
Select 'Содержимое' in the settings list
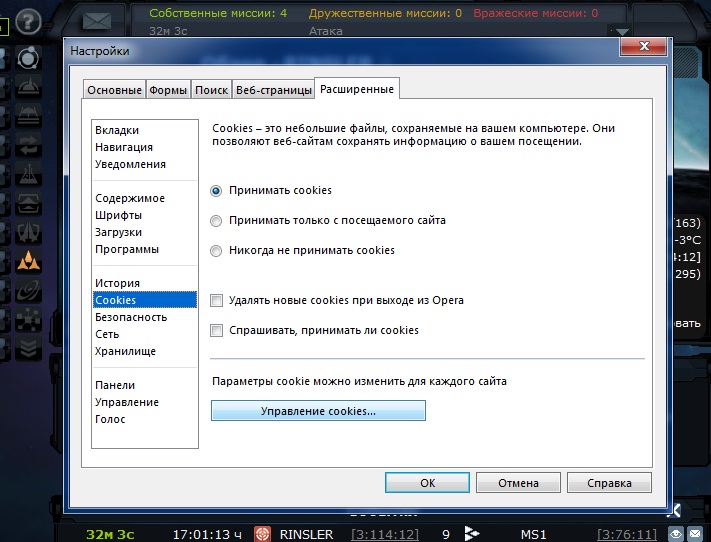[145, 198]
